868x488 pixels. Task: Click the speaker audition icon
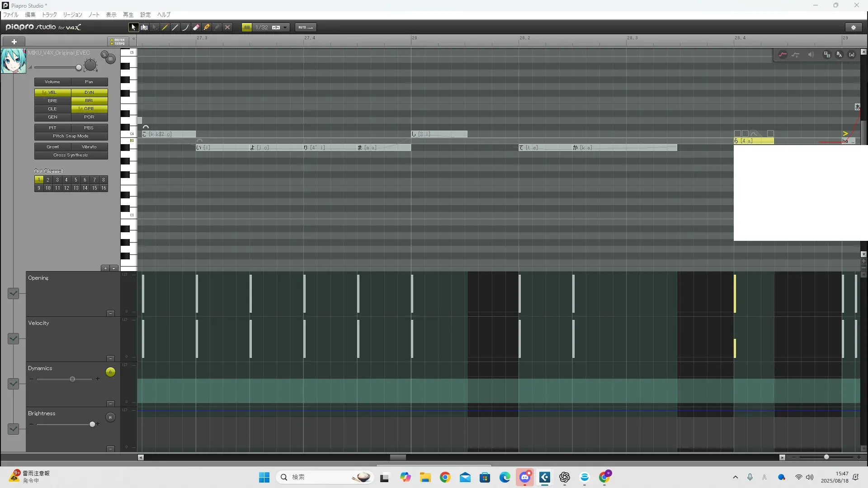click(x=811, y=55)
